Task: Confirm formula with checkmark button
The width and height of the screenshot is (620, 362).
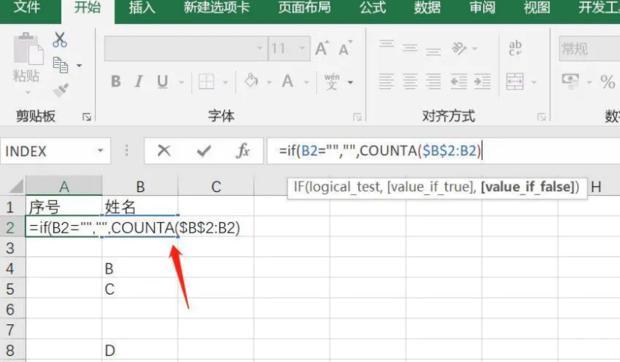Action: point(204,151)
